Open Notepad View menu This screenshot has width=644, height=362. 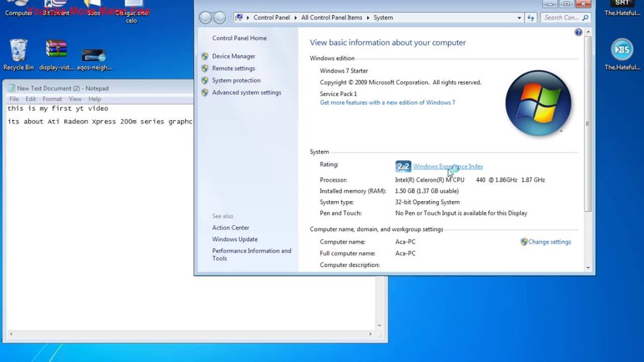click(x=75, y=99)
